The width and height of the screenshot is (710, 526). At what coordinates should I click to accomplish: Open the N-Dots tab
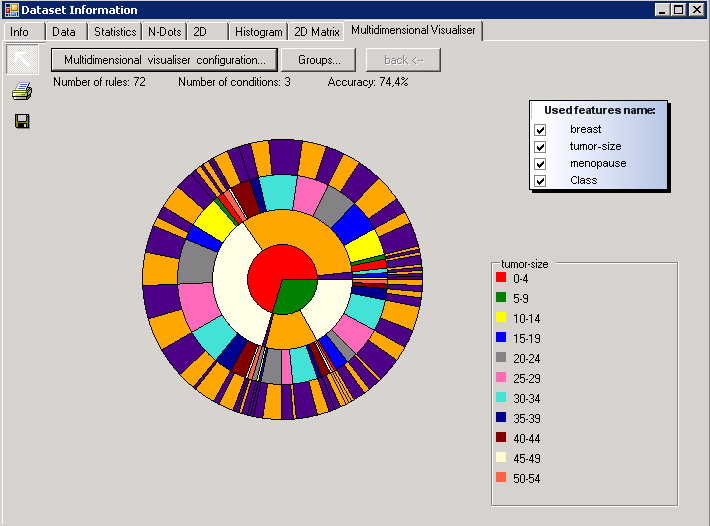coord(164,32)
